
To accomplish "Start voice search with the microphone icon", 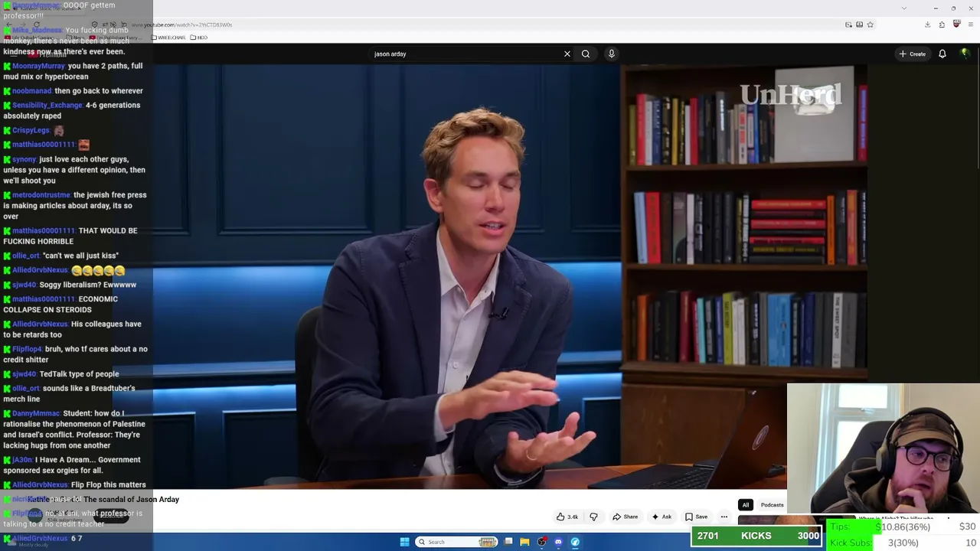I will (x=611, y=54).
